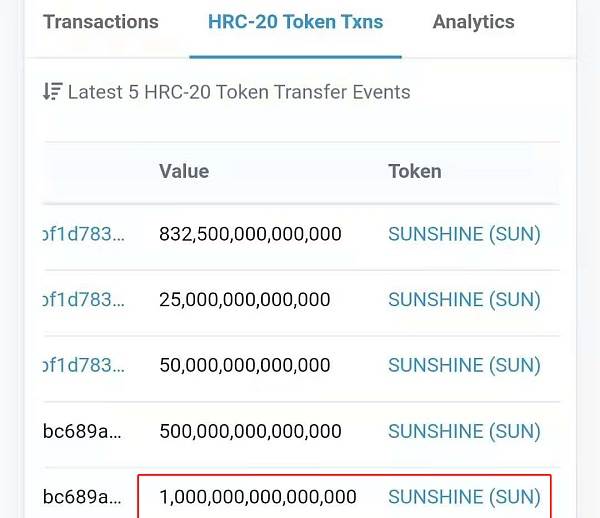Select the HRC-20 Token Txns tab
This screenshot has height=518, width=600.
point(295,21)
